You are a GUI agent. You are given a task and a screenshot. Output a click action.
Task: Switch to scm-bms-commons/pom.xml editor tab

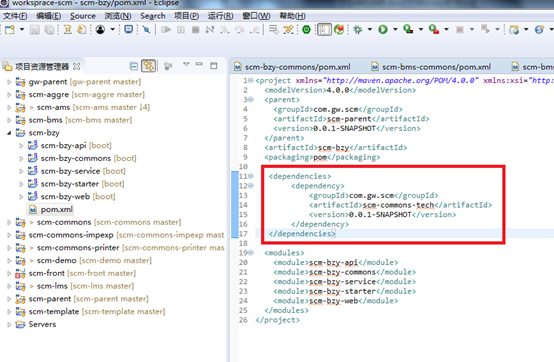coord(436,67)
